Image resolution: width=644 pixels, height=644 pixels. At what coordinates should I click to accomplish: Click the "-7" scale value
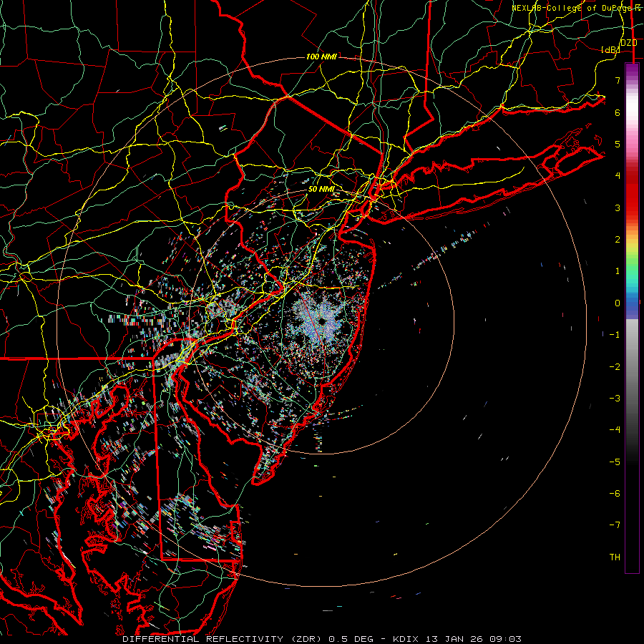[x=615, y=525]
